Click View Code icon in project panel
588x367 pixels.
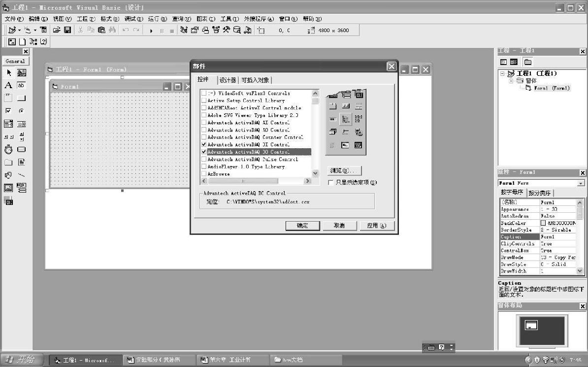[504, 62]
